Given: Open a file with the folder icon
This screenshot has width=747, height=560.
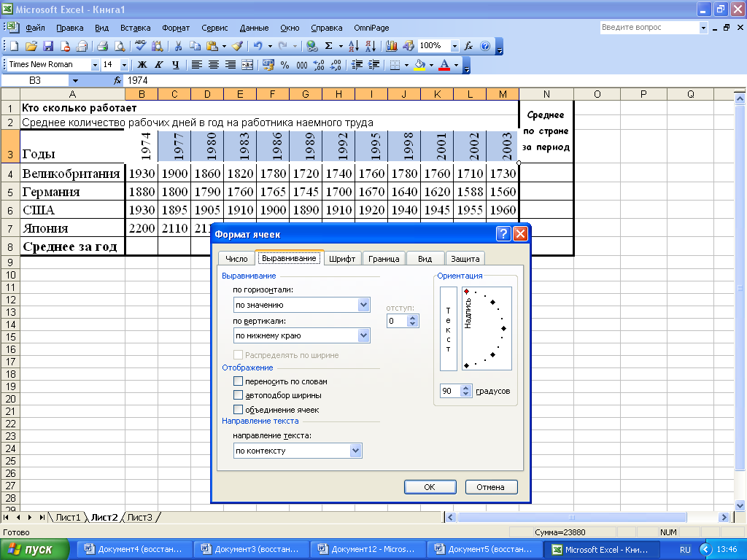Looking at the screenshot, I should [31, 46].
